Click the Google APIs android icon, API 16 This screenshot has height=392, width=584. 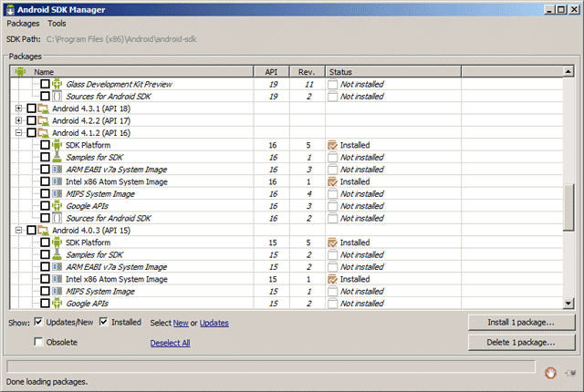tap(57, 206)
